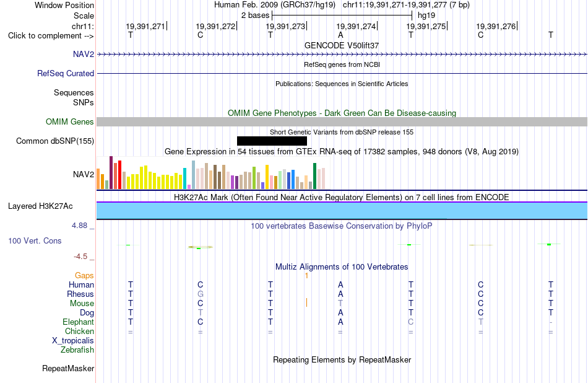Open 'Short Genetic Variants from dbSNP release 155' title
The width and height of the screenshot is (588, 383).
point(342,132)
